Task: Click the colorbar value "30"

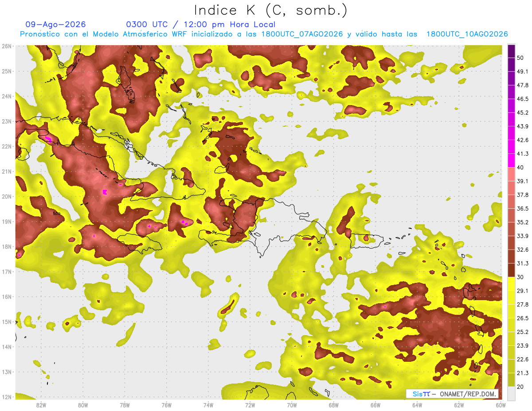Action: click(x=520, y=277)
